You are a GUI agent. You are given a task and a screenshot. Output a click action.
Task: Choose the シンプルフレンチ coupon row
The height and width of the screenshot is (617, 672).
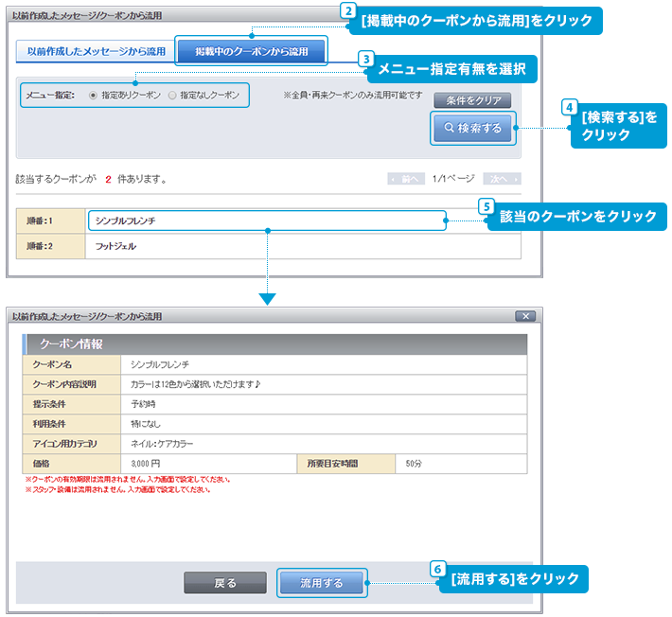[x=266, y=220]
